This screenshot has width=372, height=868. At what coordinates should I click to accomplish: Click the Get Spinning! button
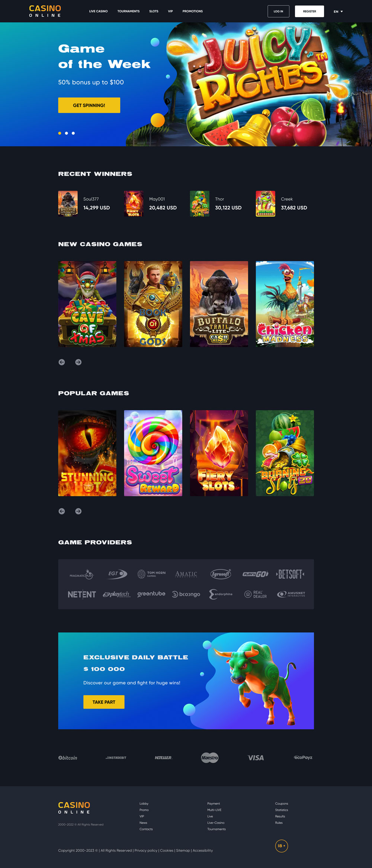tap(89, 105)
